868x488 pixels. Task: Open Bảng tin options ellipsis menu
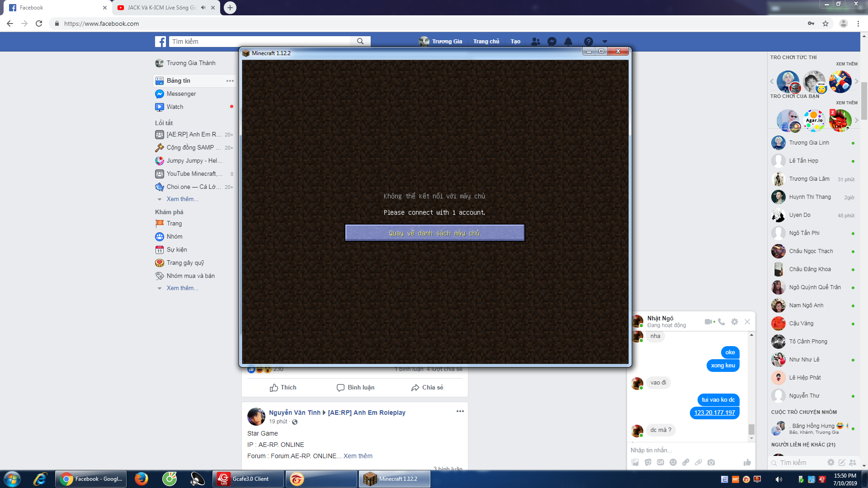point(230,81)
